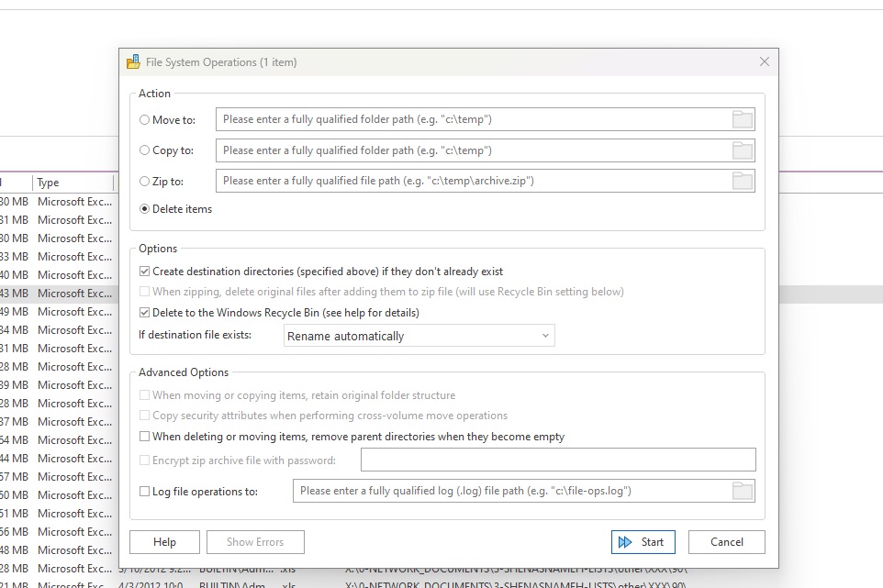Click folder browse icon for Move to path

[x=742, y=119]
